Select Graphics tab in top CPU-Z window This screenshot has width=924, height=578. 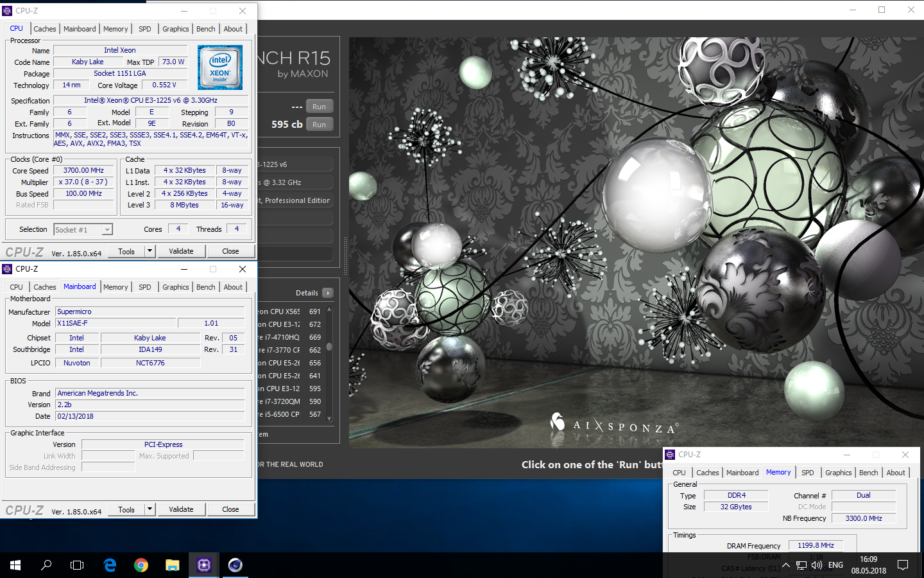coord(176,29)
